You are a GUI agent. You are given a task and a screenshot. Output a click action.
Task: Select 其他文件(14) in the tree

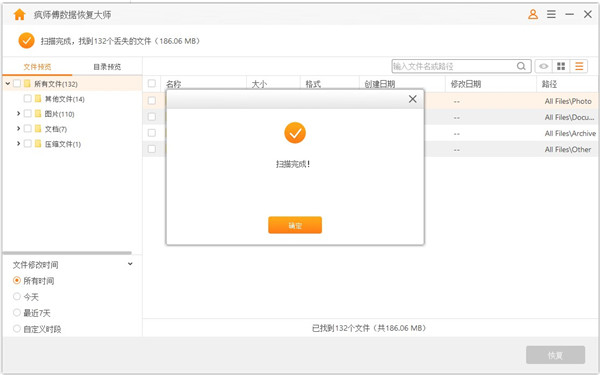[x=64, y=99]
